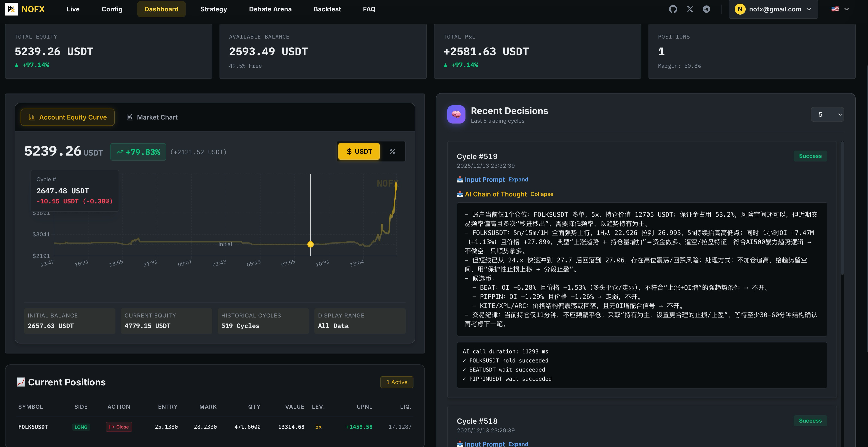Click the US flag language icon
This screenshot has width=868, height=447.
(835, 9)
